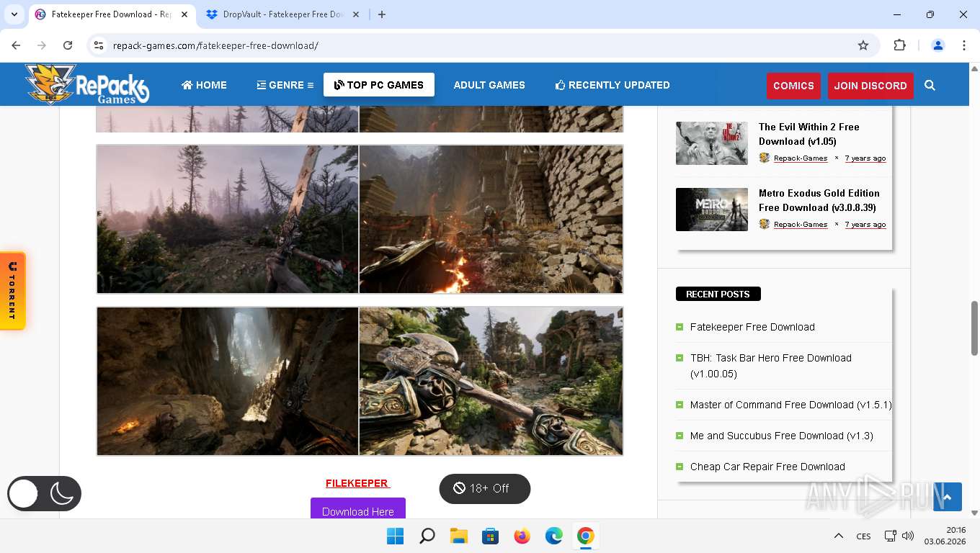
Task: Open The Evil Within 2 thumbnail
Action: pyautogui.click(x=712, y=143)
